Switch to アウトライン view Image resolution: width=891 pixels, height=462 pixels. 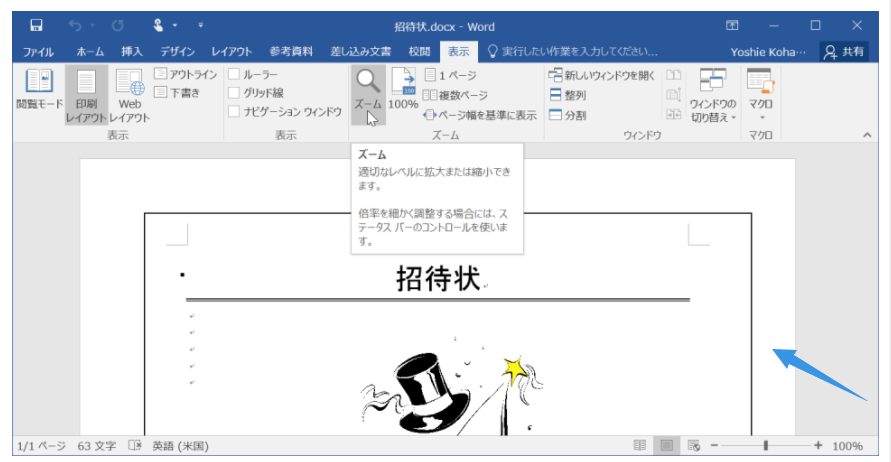point(186,74)
